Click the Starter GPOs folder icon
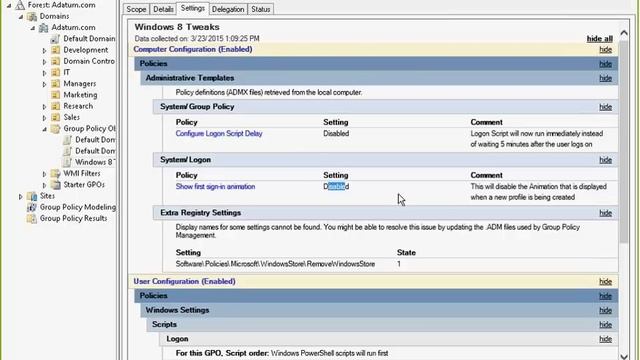 tap(56, 185)
